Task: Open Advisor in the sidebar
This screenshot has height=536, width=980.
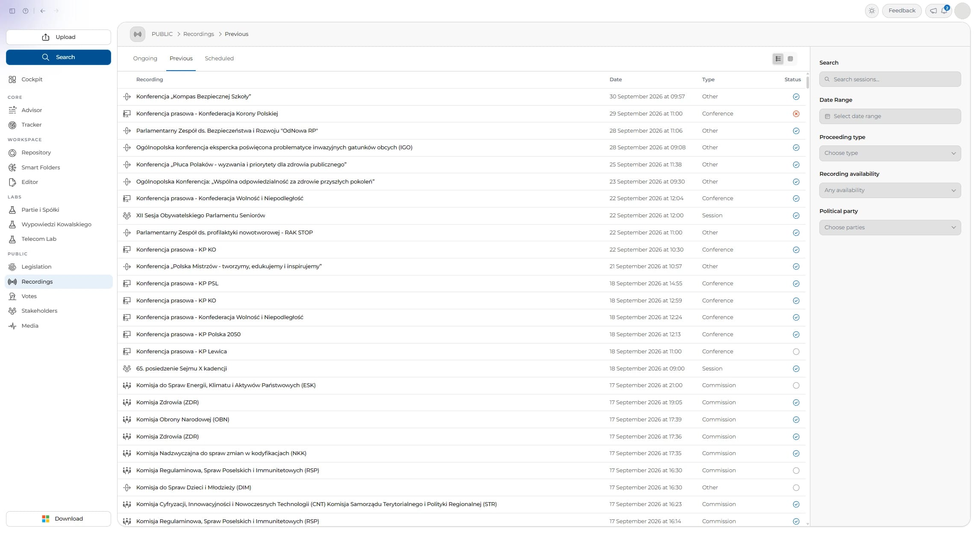Action: point(59,110)
